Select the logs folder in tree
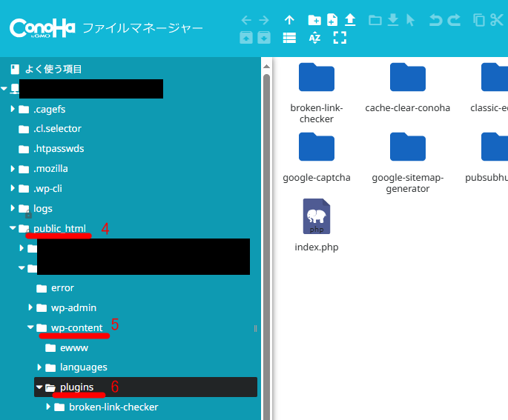 click(x=36, y=208)
